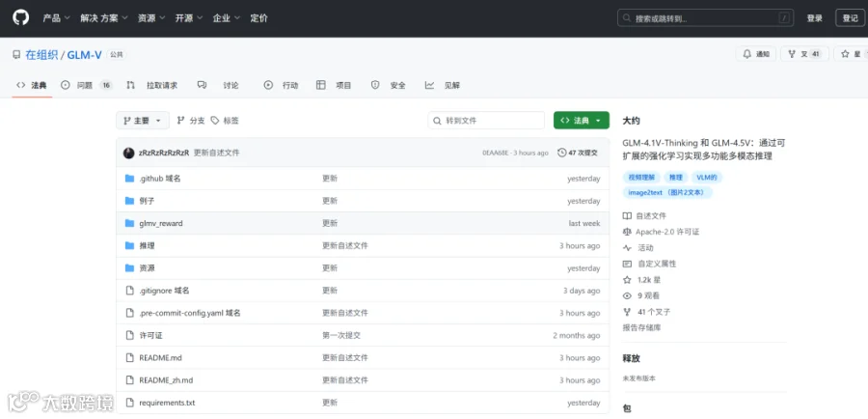Screen dimensions: 868x419
Task: Click the 注册 button
Action: 850,18
